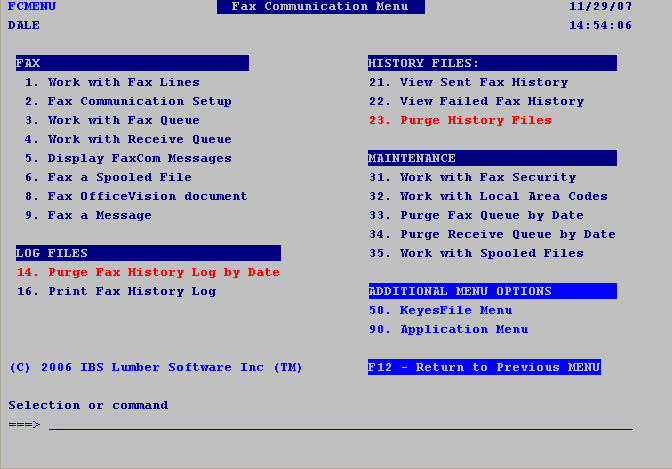672x469 pixels.
Task: Open View Sent Fax History
Action: tap(469, 82)
